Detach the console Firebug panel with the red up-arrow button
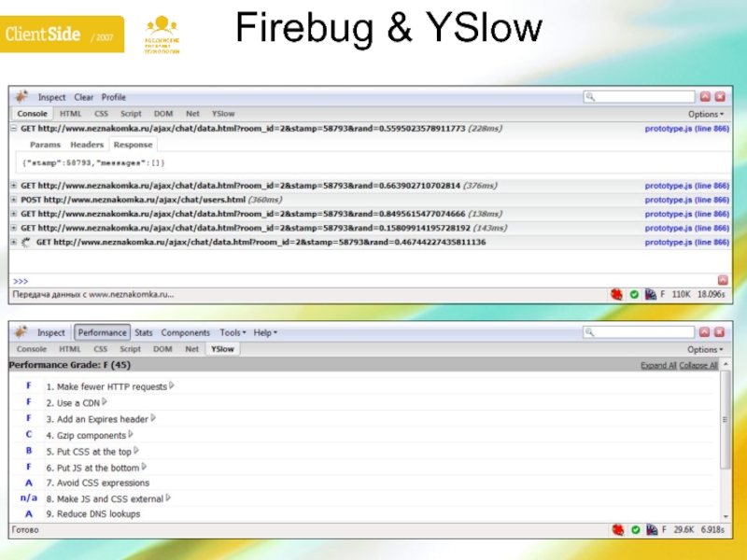The height and width of the screenshot is (560, 747). click(705, 97)
